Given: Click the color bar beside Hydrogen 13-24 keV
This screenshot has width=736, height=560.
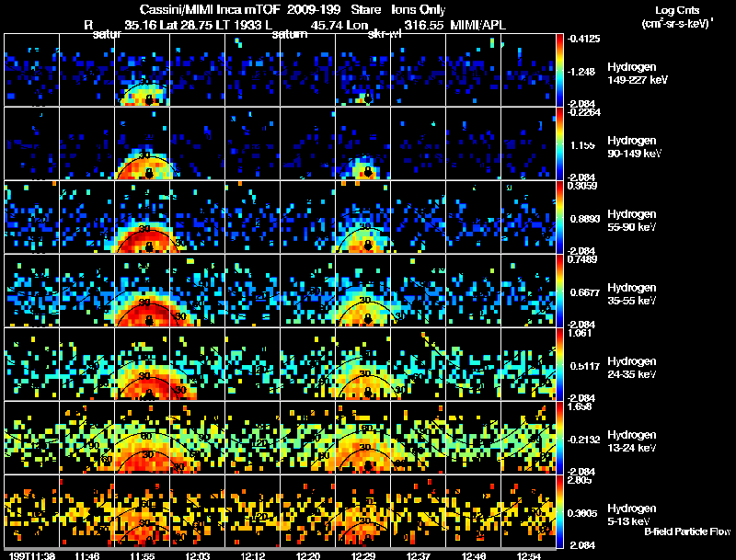Looking at the screenshot, I should 559,439.
